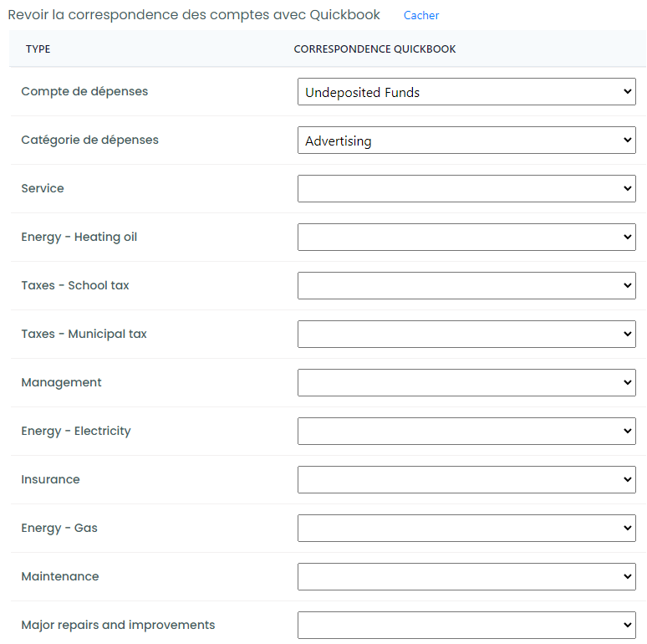
Task: Expand the Insurance account dropdown
Action: tap(466, 480)
